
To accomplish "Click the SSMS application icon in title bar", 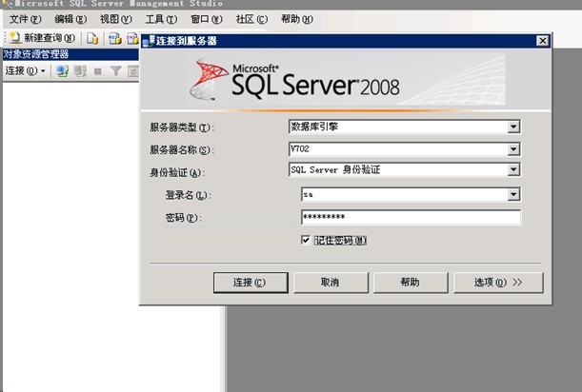I will point(8,4).
